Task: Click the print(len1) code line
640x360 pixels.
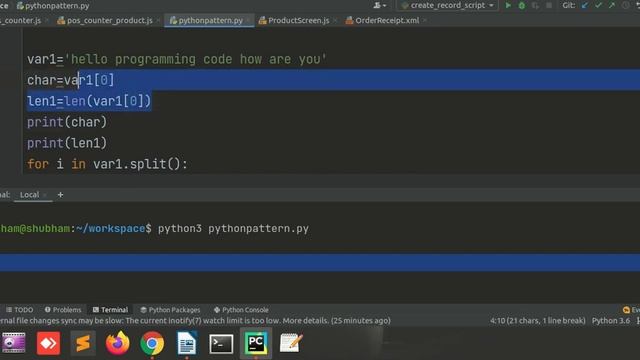Action: point(67,143)
